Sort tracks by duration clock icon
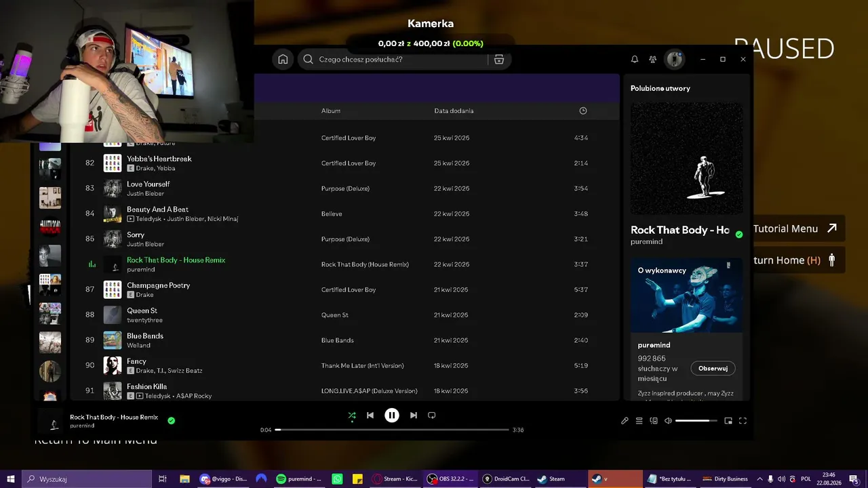This screenshot has width=868, height=488. click(x=583, y=110)
